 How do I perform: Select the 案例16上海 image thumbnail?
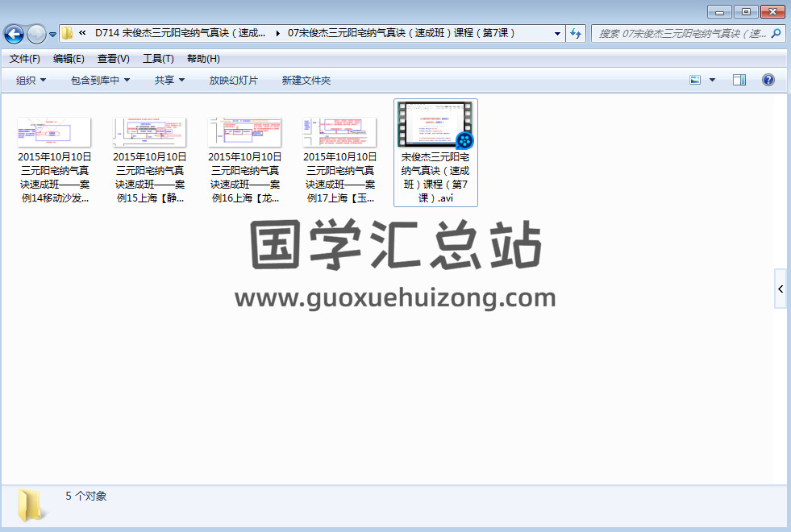244,132
